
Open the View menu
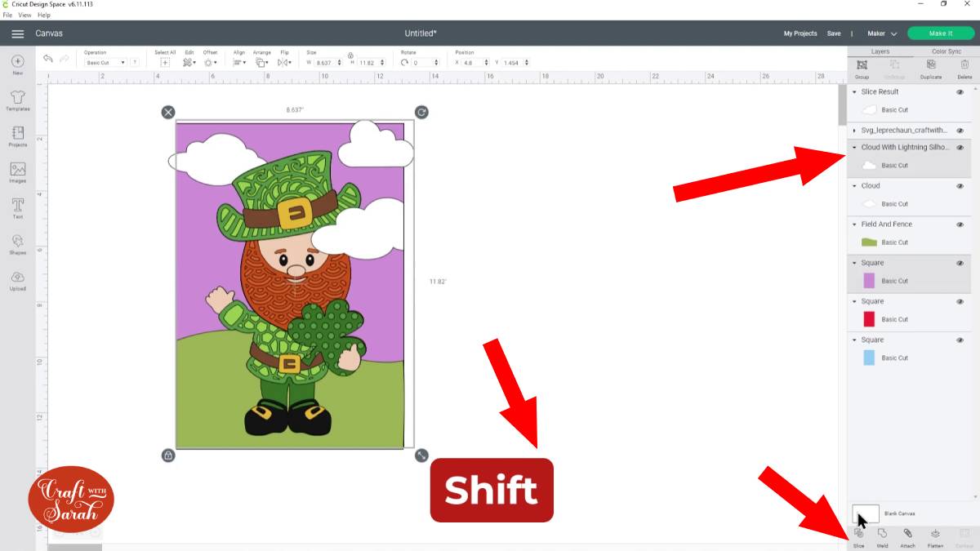coord(24,15)
